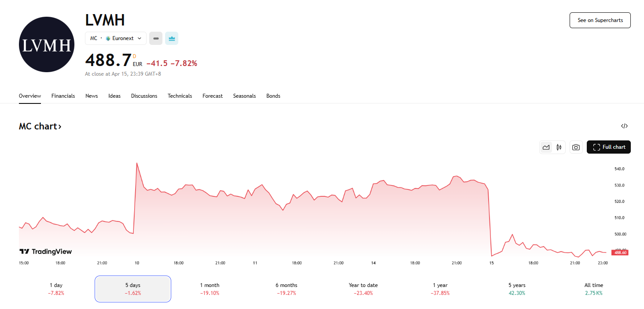Open the embed code icon
The width and height of the screenshot is (644, 309).
(624, 126)
